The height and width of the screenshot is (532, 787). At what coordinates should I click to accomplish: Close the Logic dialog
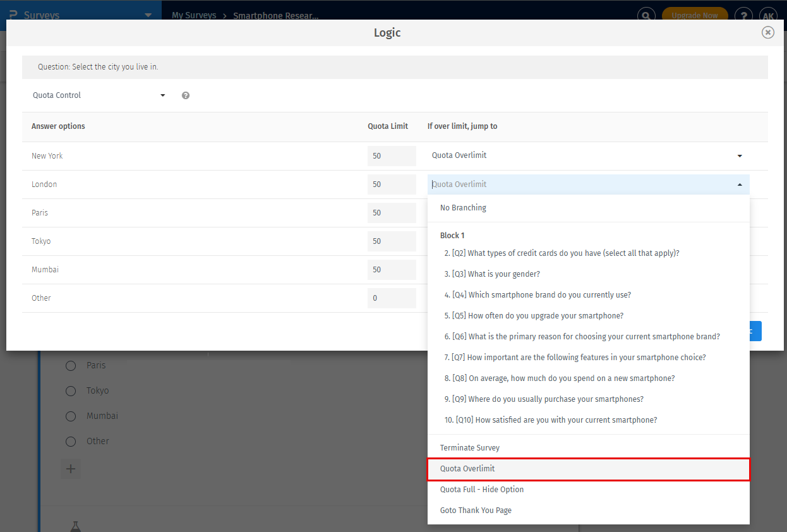pos(767,32)
